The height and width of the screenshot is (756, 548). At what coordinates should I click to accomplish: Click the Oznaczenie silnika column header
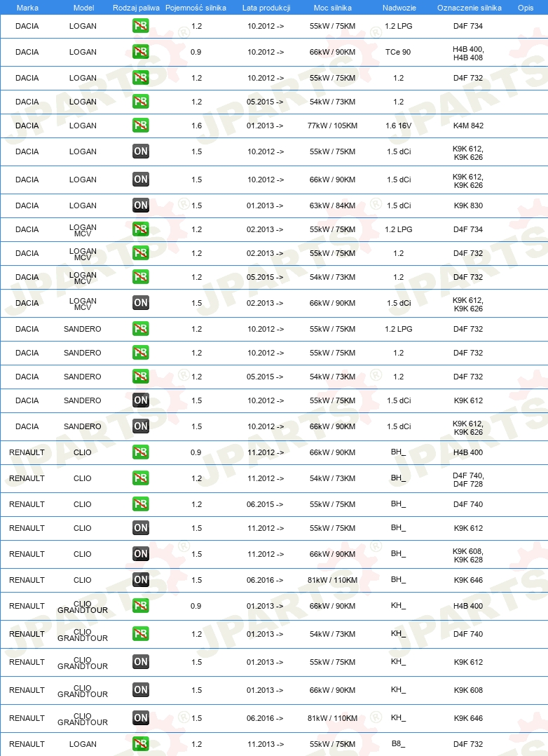click(x=470, y=8)
